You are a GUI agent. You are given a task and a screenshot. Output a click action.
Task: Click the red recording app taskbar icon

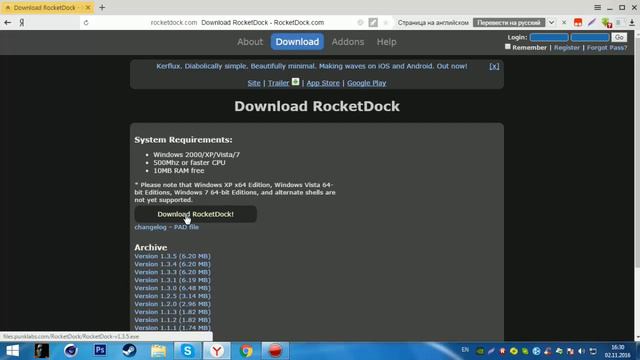(275, 350)
